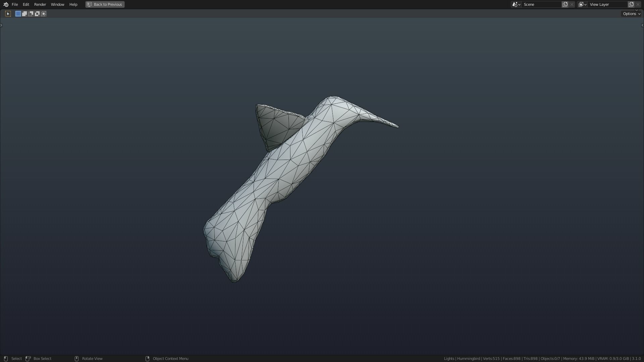The width and height of the screenshot is (644, 362).
Task: Set selection mode to Set (new)
Action: [18, 14]
